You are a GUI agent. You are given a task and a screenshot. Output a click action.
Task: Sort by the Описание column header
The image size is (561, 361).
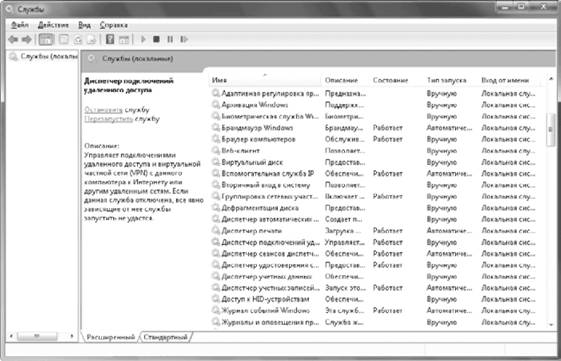(x=345, y=80)
